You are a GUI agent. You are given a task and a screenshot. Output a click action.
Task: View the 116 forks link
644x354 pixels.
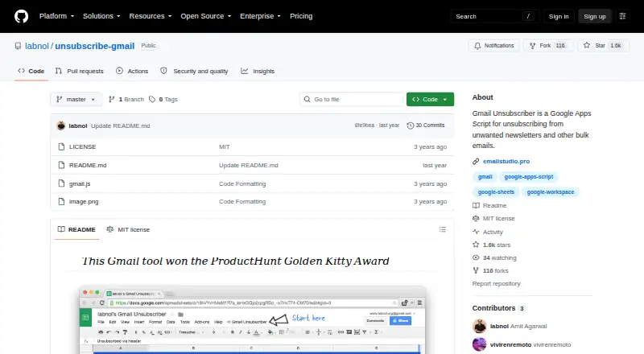click(x=490, y=270)
